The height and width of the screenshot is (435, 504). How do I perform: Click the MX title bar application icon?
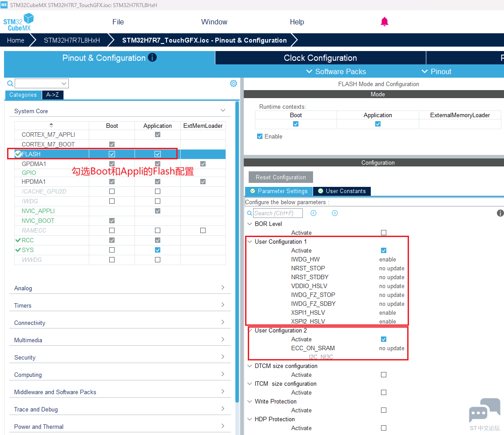coord(4,5)
